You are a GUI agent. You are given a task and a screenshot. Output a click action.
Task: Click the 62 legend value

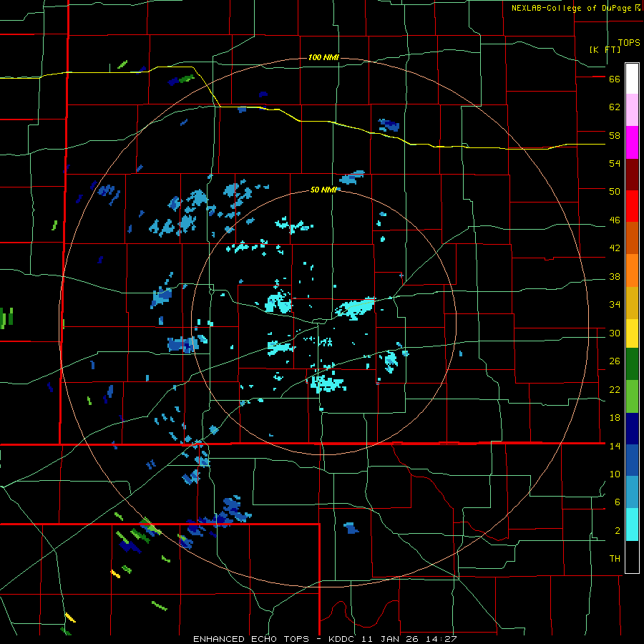(615, 107)
